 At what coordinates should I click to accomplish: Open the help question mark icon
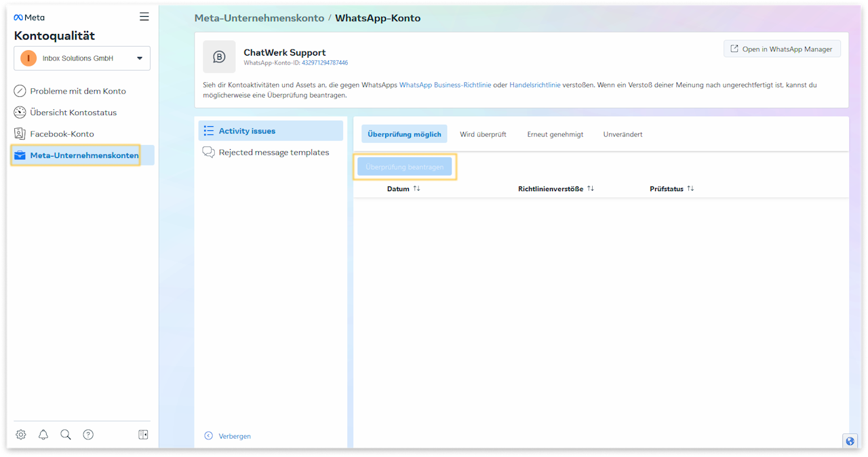coord(88,435)
